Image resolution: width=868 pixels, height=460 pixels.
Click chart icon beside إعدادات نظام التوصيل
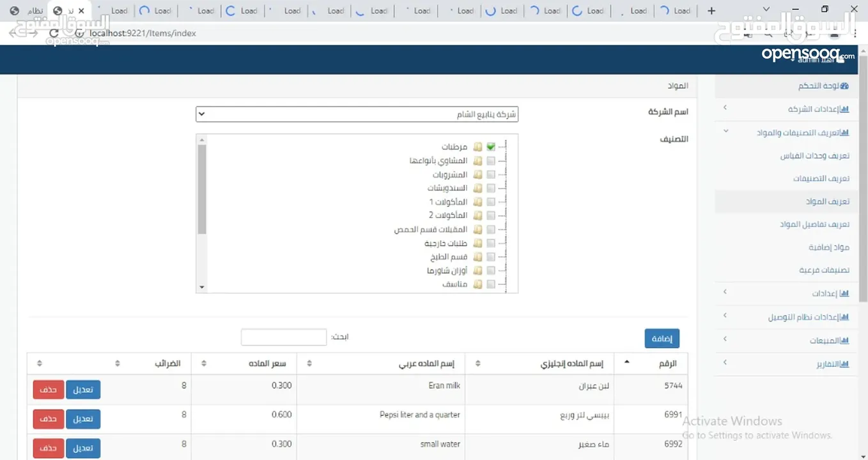point(844,318)
